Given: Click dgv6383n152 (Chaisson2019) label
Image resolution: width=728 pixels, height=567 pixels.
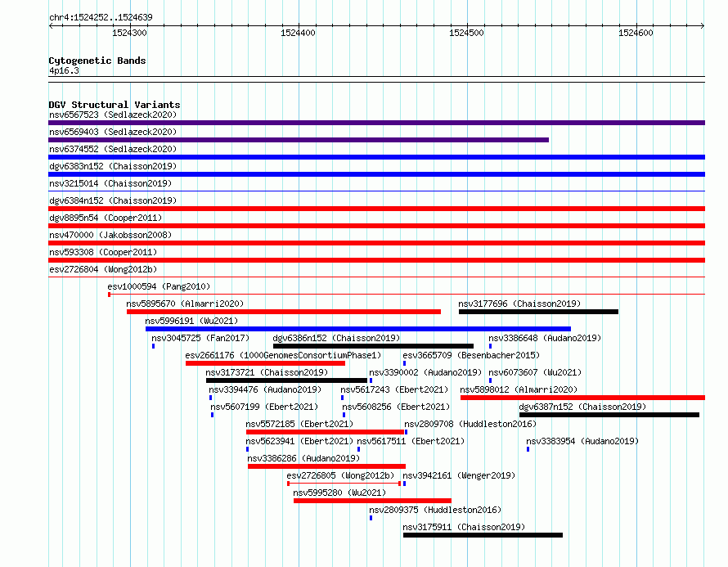Looking at the screenshot, I should (x=113, y=166).
